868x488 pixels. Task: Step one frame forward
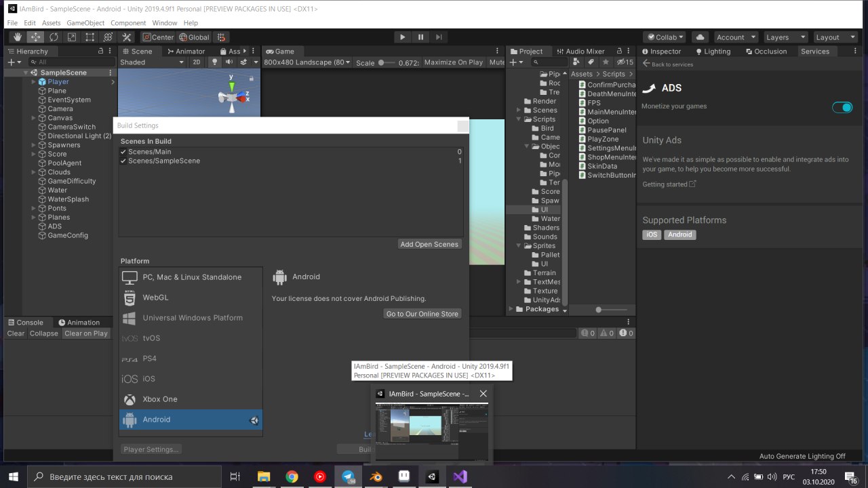[x=439, y=37]
